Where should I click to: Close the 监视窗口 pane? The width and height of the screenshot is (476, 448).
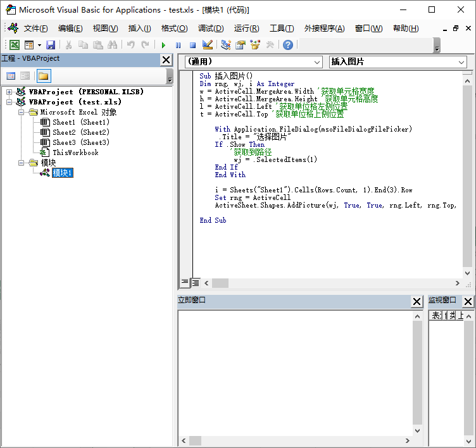(468, 301)
